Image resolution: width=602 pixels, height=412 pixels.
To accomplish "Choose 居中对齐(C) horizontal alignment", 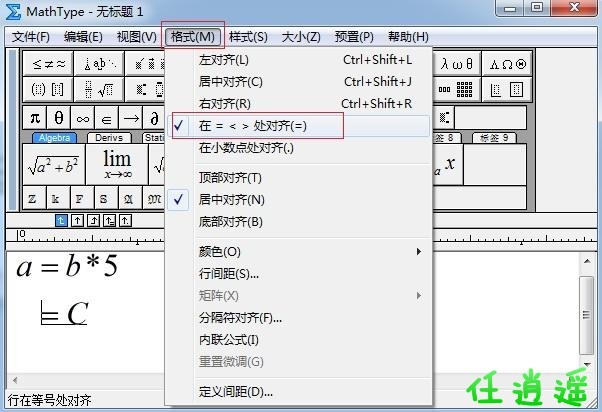I will (x=298, y=82).
